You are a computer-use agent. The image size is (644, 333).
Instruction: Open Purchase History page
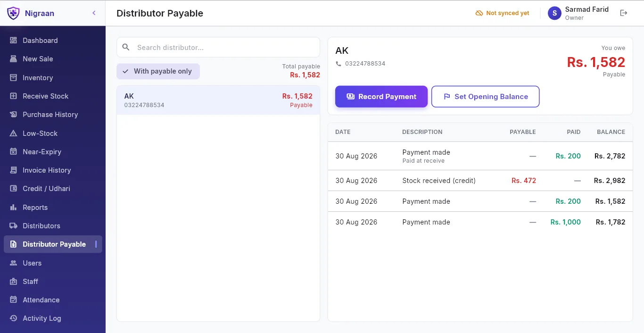click(53, 115)
